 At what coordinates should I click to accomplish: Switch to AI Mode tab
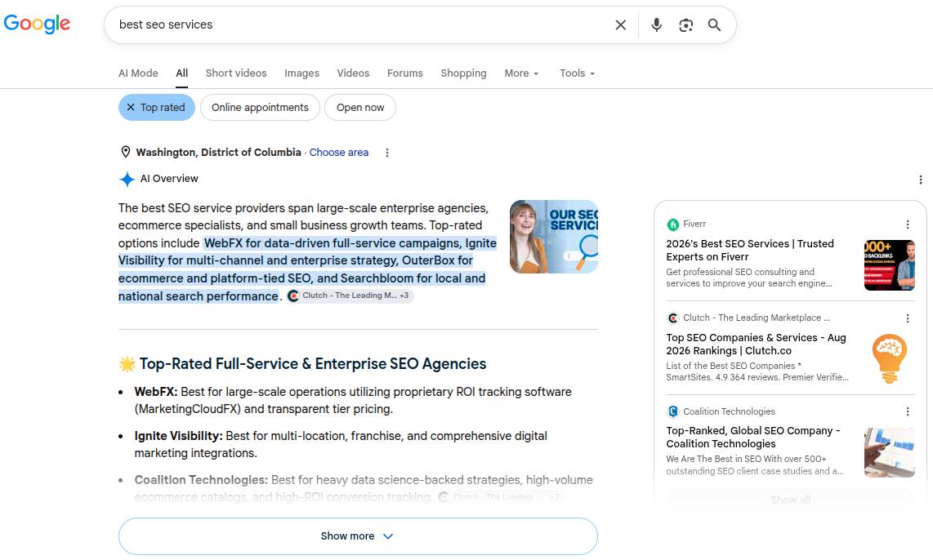coord(138,73)
